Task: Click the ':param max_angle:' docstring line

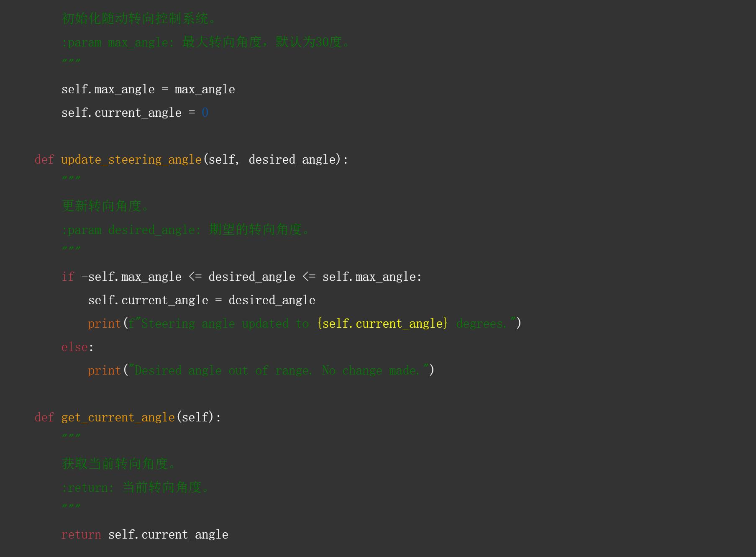Action: click(x=205, y=42)
